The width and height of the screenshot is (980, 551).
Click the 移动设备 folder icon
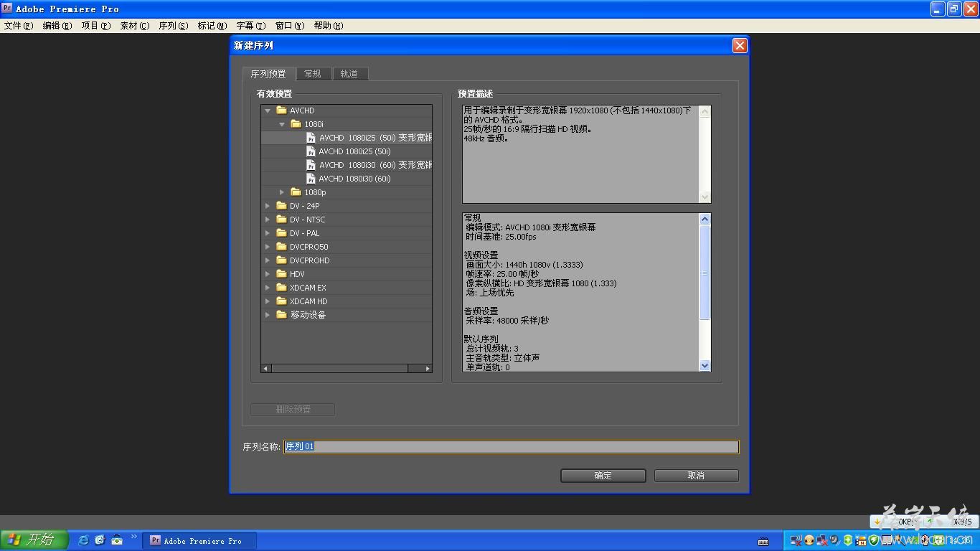[x=281, y=315]
